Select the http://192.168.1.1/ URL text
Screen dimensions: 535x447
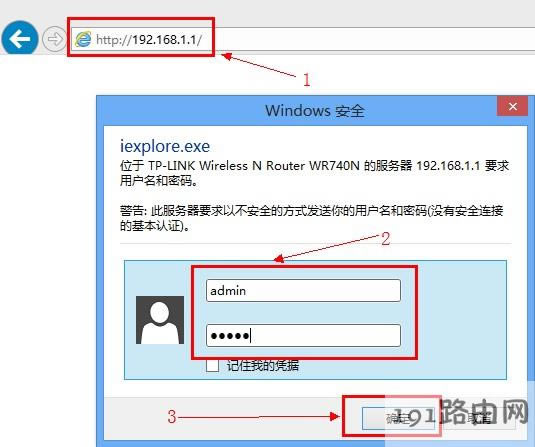point(149,40)
